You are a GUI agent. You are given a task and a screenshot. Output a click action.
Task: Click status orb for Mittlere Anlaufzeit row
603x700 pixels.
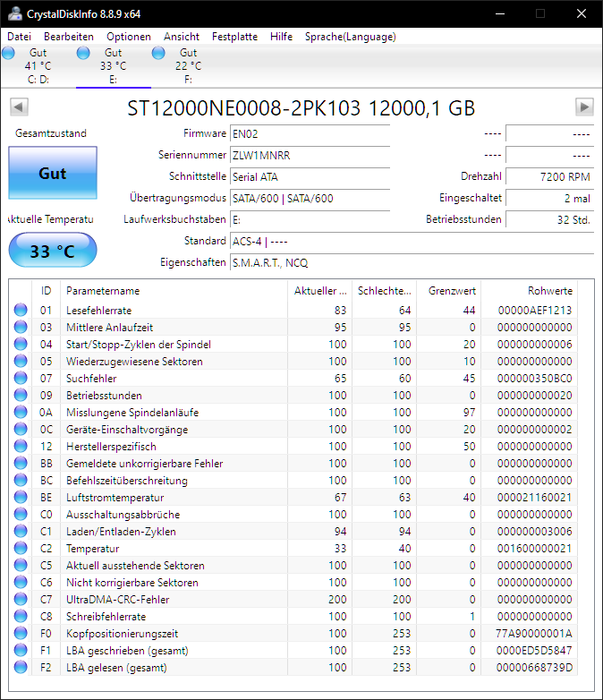[x=21, y=327]
